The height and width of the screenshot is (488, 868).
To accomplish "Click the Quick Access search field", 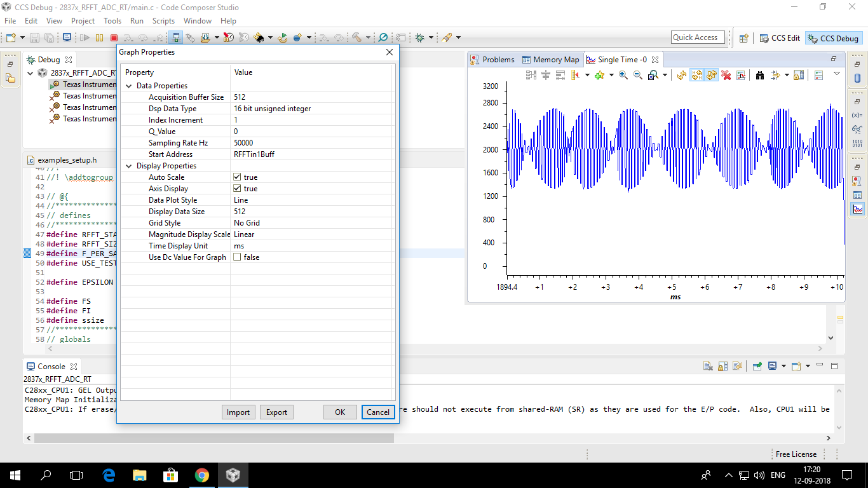I will pyautogui.click(x=697, y=37).
